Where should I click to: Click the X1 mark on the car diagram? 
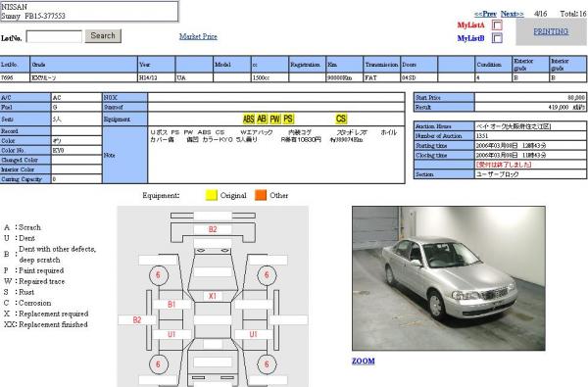tap(213, 296)
